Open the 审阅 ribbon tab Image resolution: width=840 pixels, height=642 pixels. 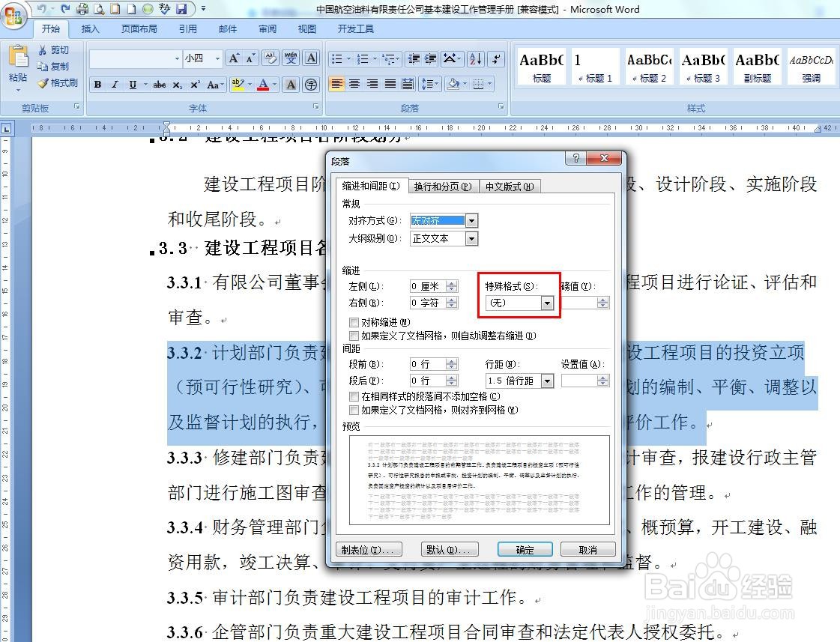[268, 29]
